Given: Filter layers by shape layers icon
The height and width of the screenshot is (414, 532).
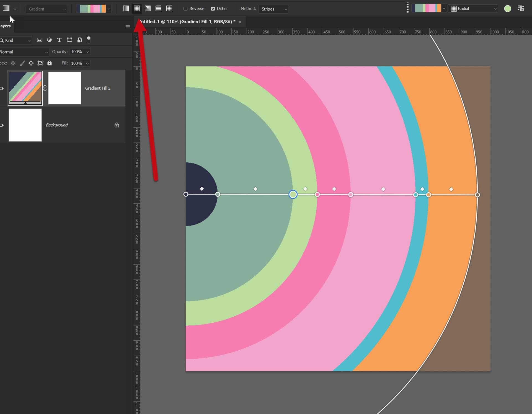Looking at the screenshot, I should point(69,40).
